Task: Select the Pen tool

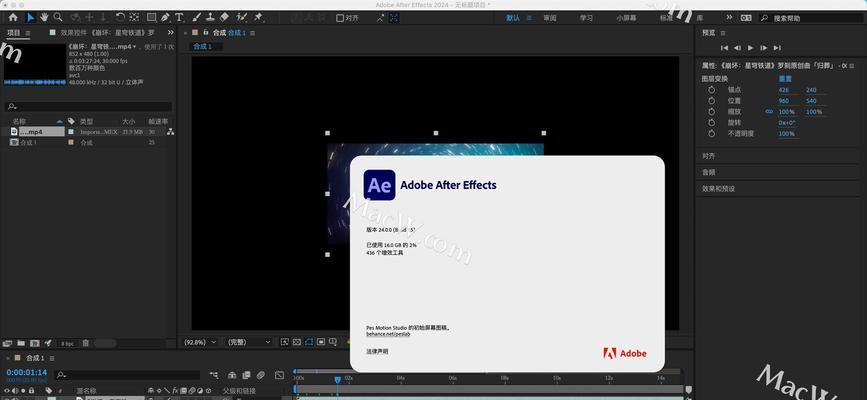Action: 165,17
